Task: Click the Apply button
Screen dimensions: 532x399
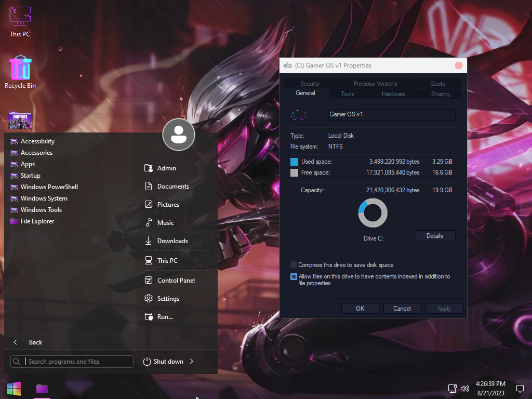Action: [444, 309]
